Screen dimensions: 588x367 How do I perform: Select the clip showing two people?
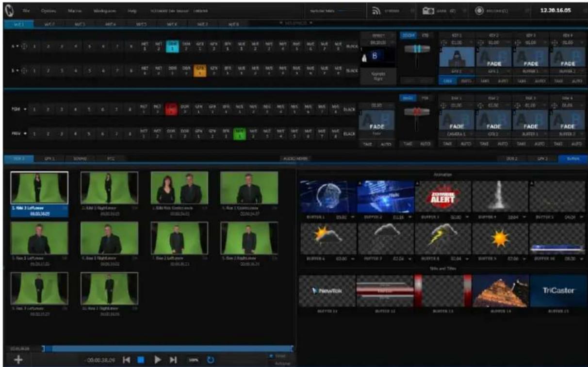click(179, 188)
